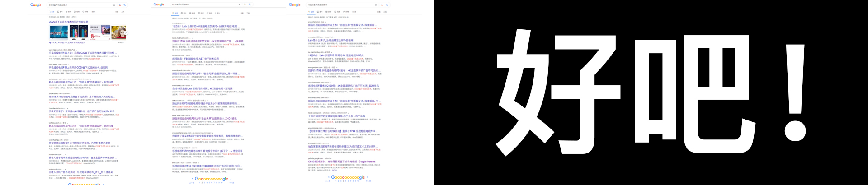Screen dimensions: 868x185
Task: Click the Google logo on the page with Google Patents result
Action: click(295, 5)
